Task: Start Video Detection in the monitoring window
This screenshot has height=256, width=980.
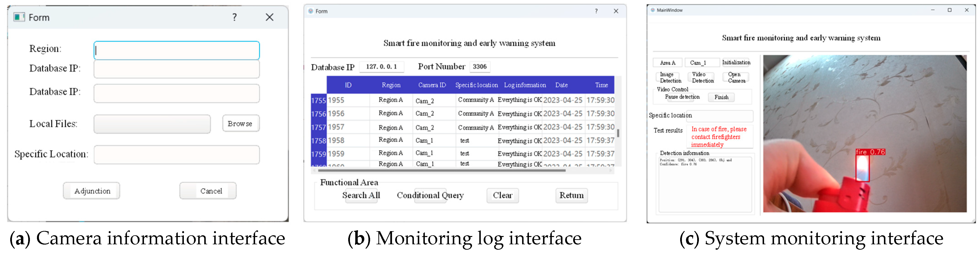Action: [x=702, y=78]
